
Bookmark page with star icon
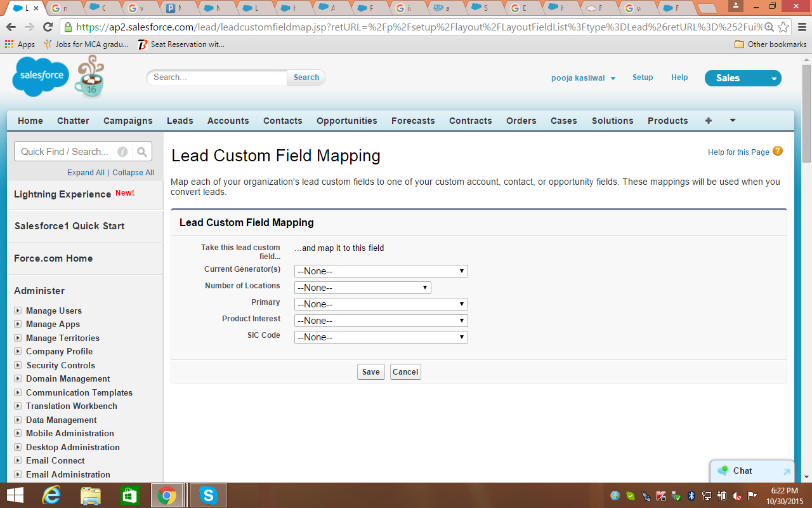784,27
